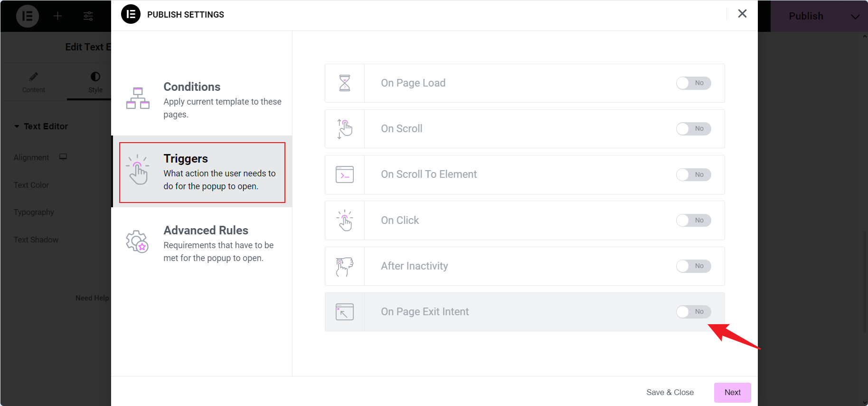Viewport: 868px width, 406px height.
Task: Open the Publish options dropdown arrow
Action: [x=855, y=17]
